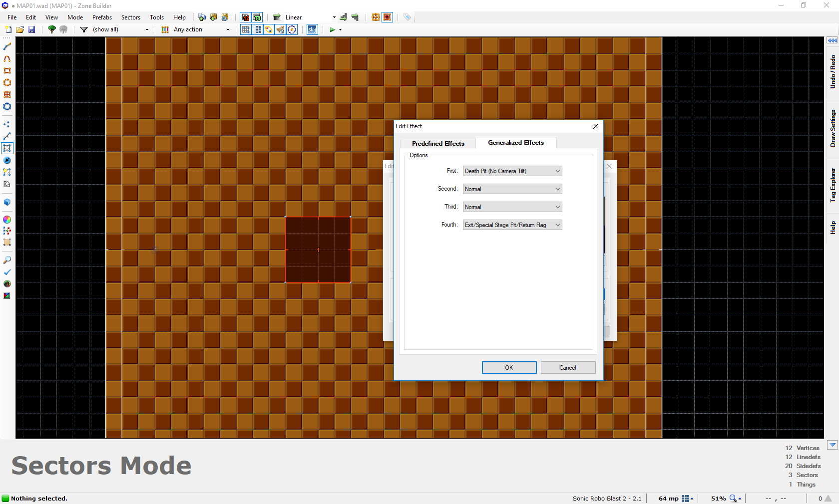Toggle the grid display toolbar button
Viewport: 839px width, 504px height.
click(x=246, y=29)
